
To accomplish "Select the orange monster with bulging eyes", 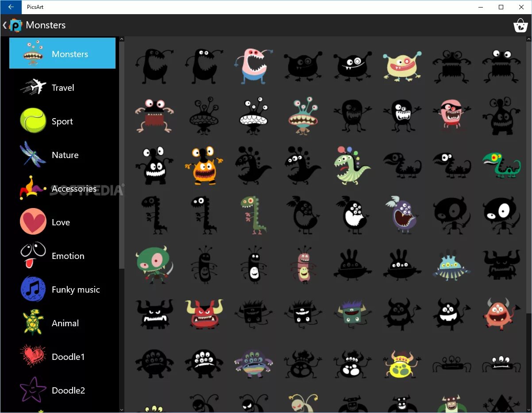I will coord(204,166).
